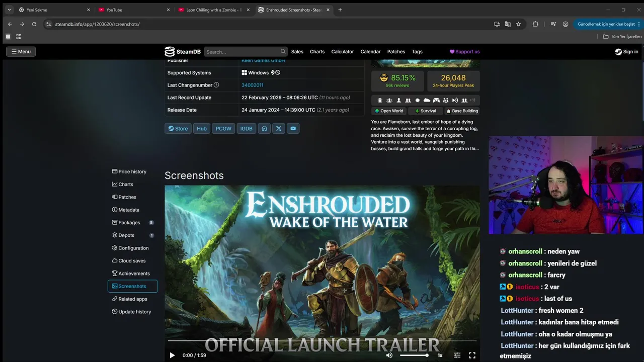
Task: Open the IGDB link button
Action: [x=246, y=128]
